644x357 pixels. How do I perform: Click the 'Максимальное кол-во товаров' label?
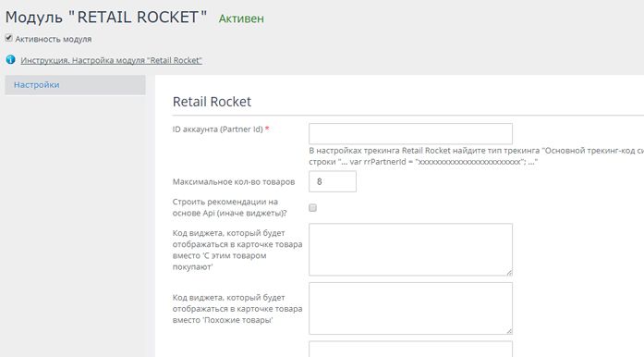[234, 182]
